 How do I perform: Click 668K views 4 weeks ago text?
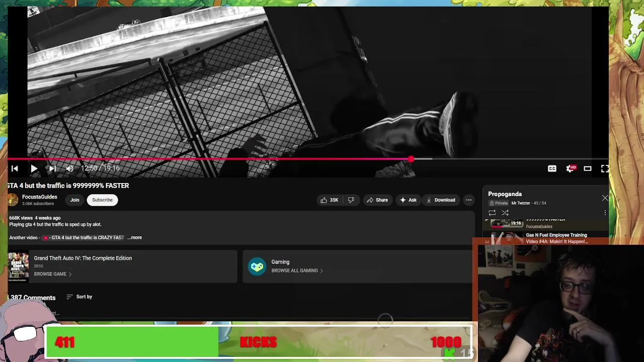[35, 218]
